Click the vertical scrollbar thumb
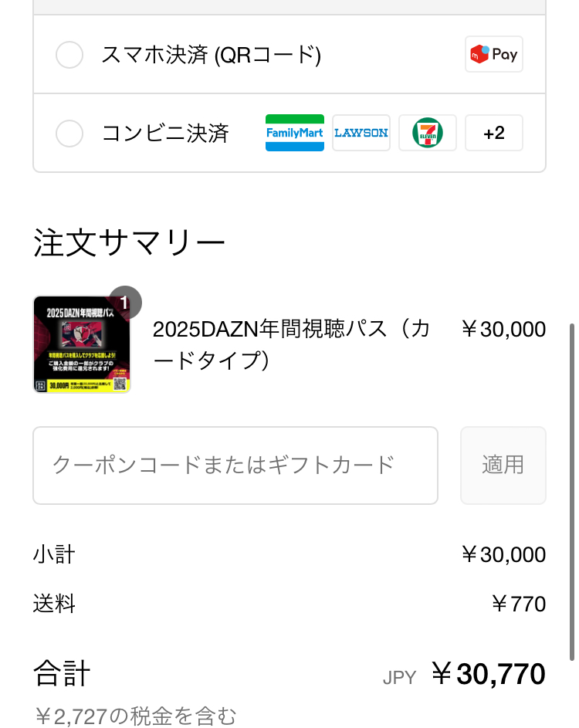The width and height of the screenshot is (579, 728). tap(572, 492)
